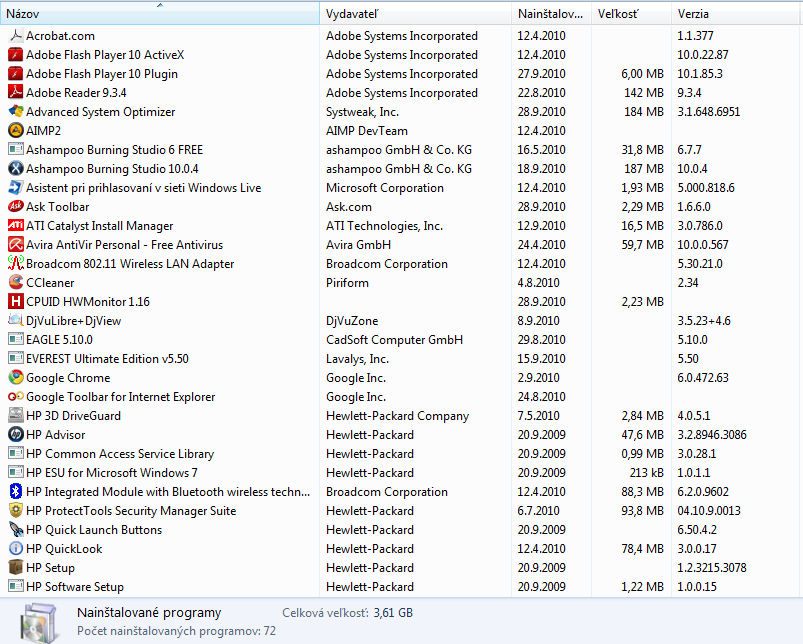This screenshot has height=644, width=803.
Task: Click the Adobe Flash Player 10 Plugin icon
Action: 16,74
